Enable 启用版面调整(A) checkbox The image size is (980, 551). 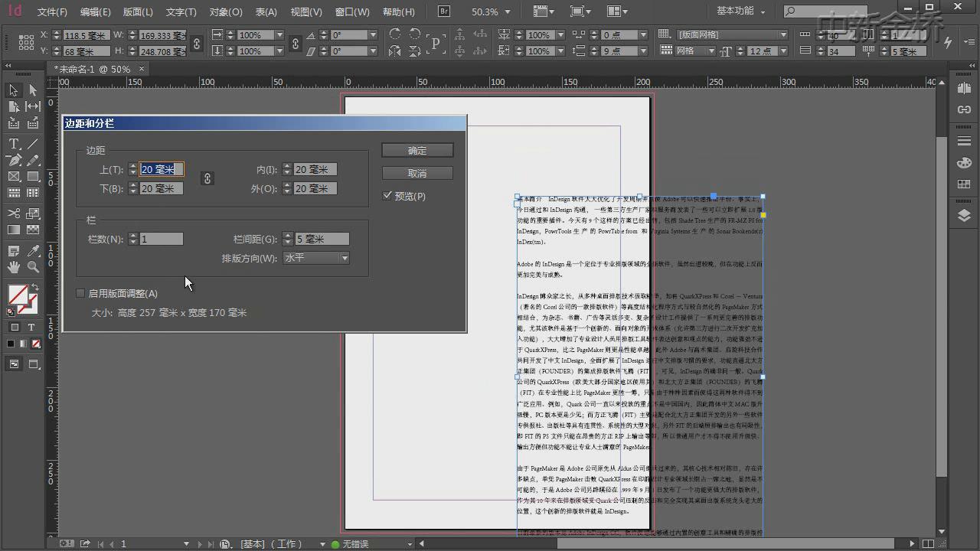tap(80, 293)
